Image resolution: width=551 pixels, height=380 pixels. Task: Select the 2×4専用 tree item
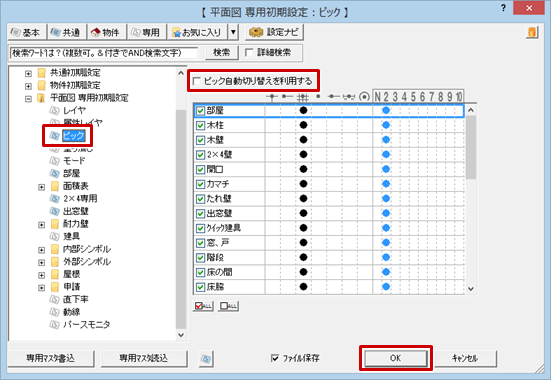point(80,199)
